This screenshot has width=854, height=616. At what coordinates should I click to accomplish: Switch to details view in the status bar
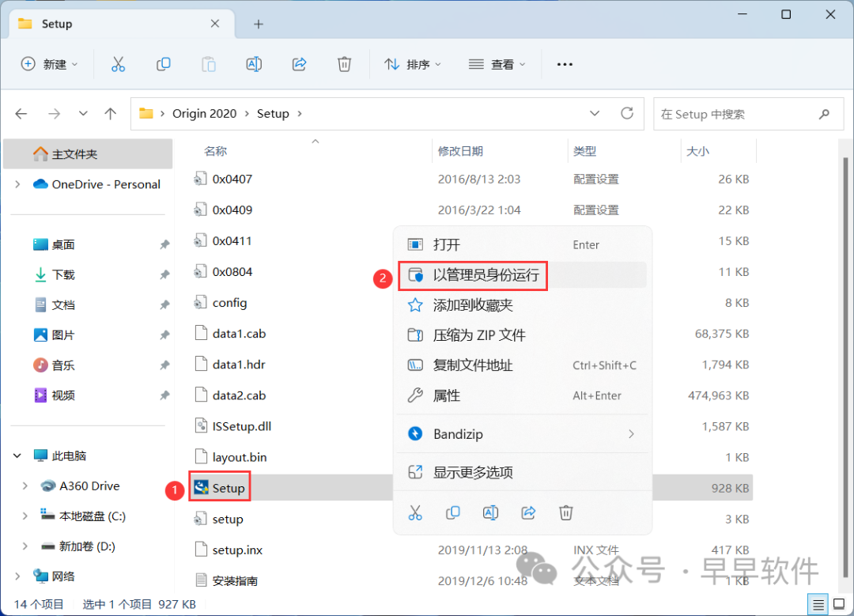tap(819, 604)
